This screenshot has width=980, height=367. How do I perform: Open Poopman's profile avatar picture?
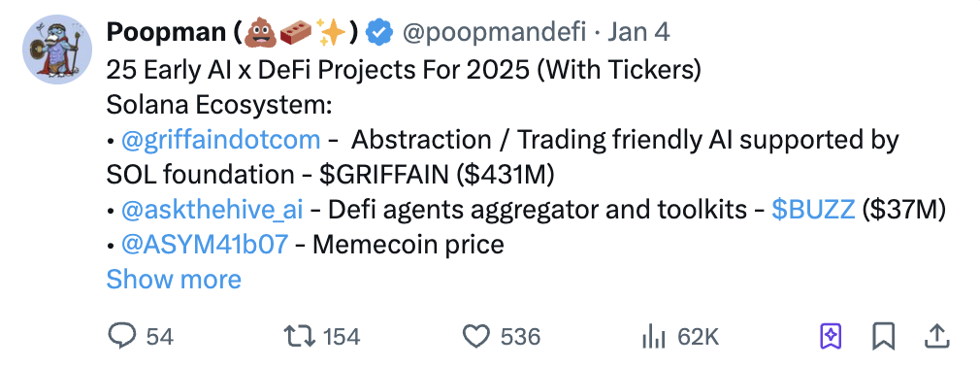pyautogui.click(x=57, y=49)
